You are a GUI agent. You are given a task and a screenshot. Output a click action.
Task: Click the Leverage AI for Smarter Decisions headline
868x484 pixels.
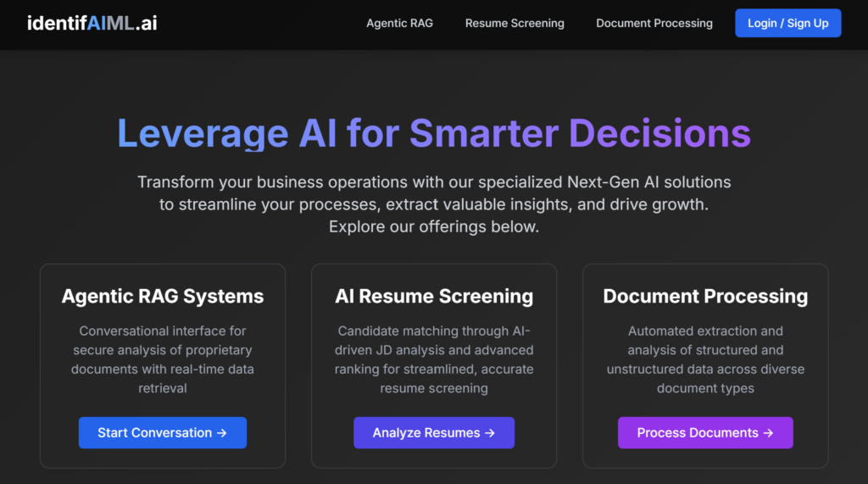[434, 133]
